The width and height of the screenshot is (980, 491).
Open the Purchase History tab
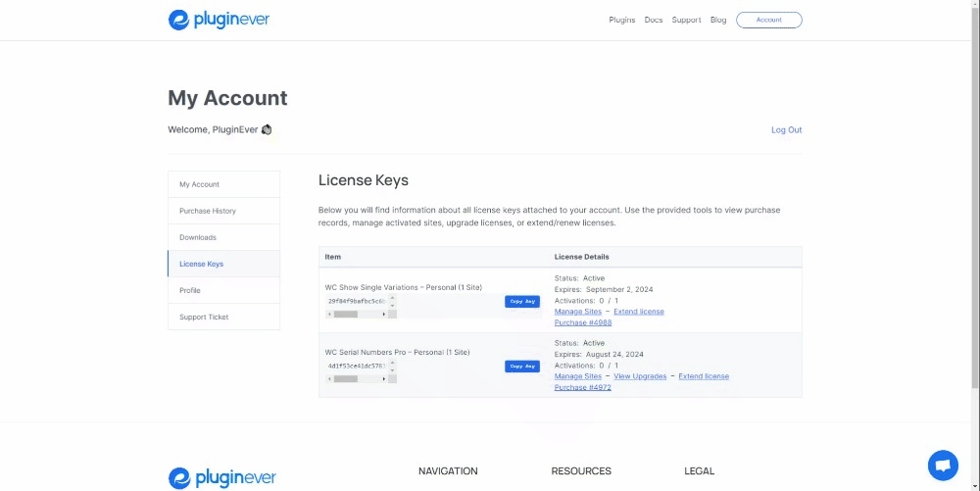223,211
